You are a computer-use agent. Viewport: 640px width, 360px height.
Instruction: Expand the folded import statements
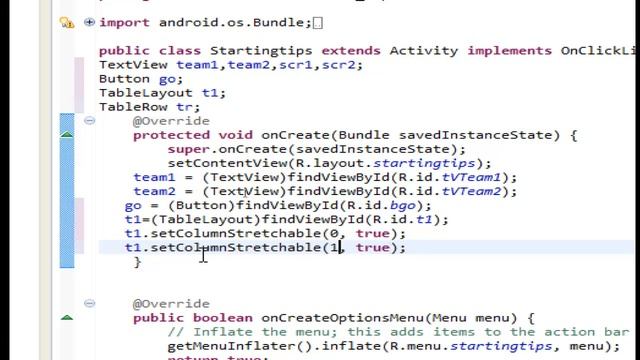(x=89, y=22)
